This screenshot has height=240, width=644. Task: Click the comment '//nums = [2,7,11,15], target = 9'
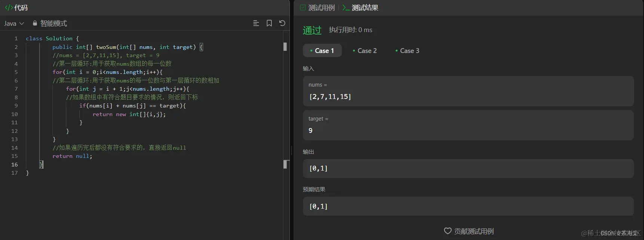pos(106,55)
